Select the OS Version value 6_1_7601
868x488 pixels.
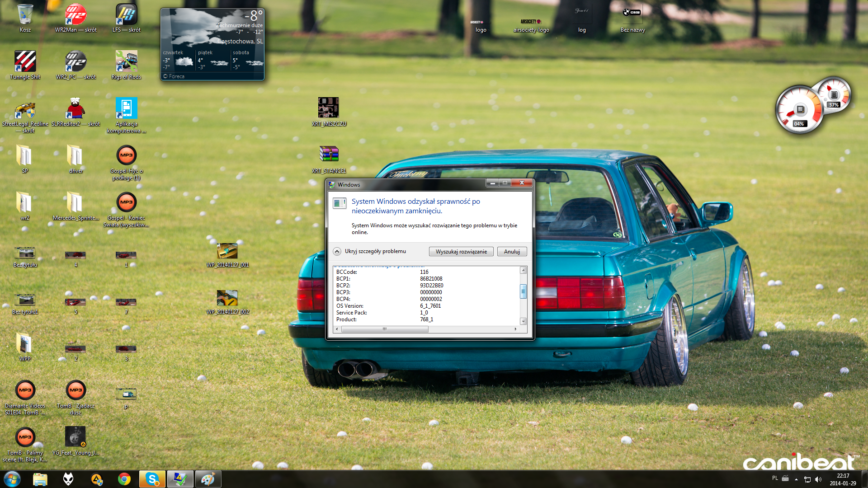coord(430,306)
